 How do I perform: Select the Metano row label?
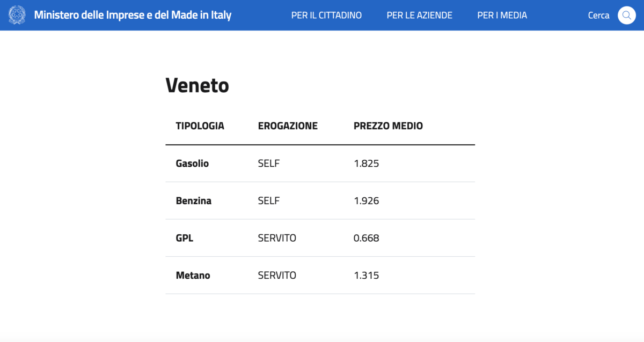[193, 276]
